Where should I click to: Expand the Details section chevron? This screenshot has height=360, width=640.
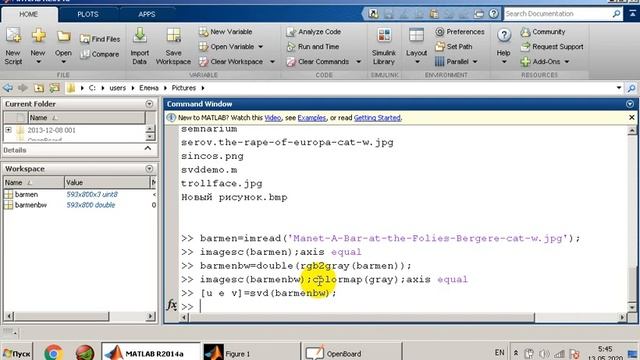click(x=148, y=149)
